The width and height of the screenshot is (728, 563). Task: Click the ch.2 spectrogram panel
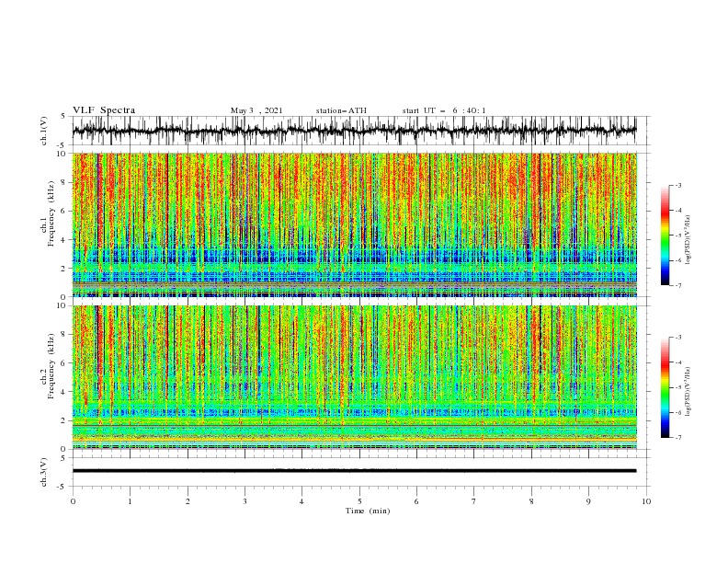click(x=354, y=377)
